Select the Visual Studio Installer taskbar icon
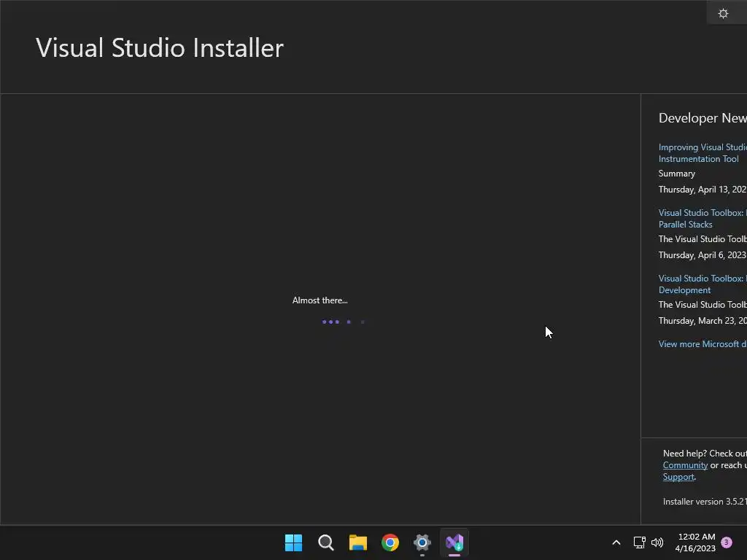Viewport: 747px width, 560px height. [454, 542]
